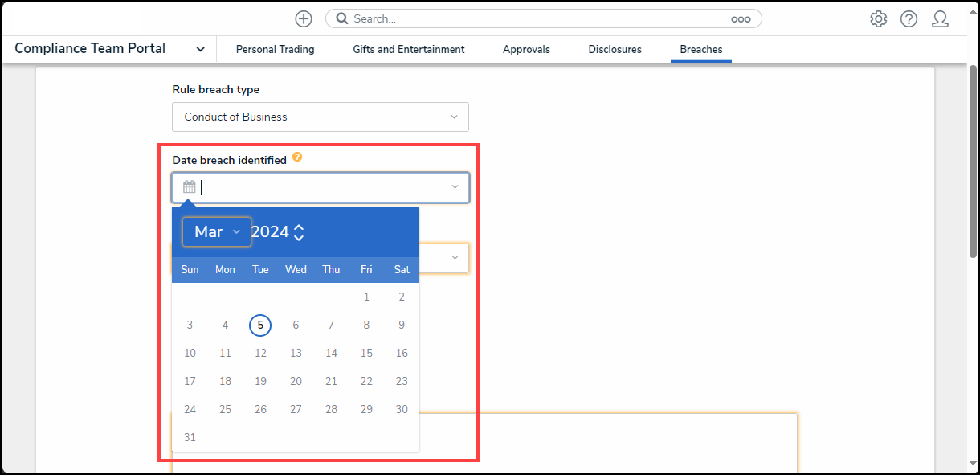Click the orange help tooltip icon

[x=297, y=158]
